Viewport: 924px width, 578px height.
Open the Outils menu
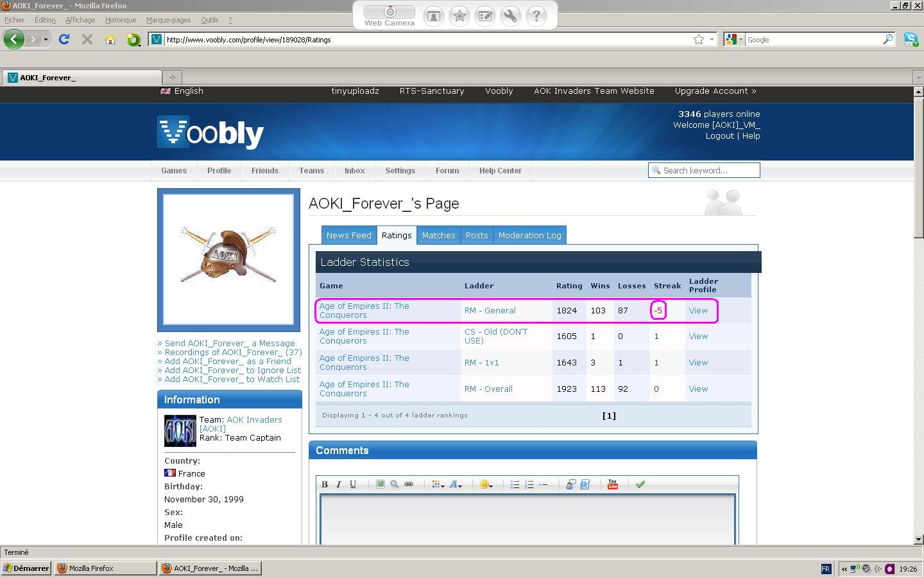[210, 20]
